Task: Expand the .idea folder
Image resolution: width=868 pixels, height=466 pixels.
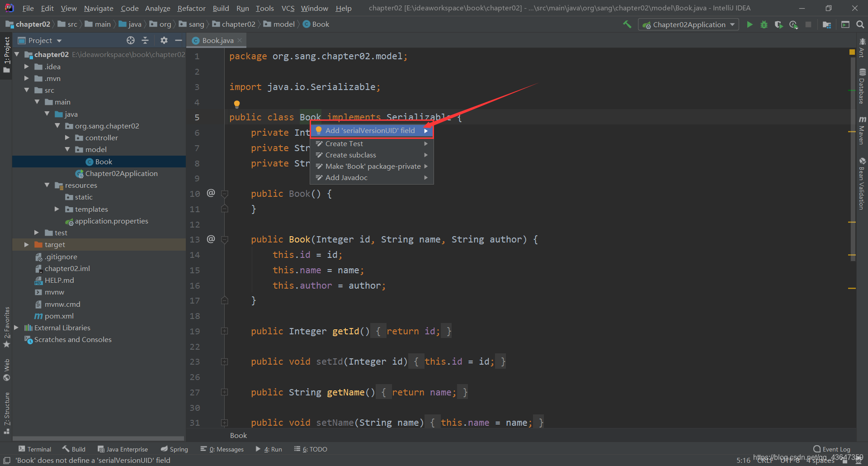Action: coord(27,67)
